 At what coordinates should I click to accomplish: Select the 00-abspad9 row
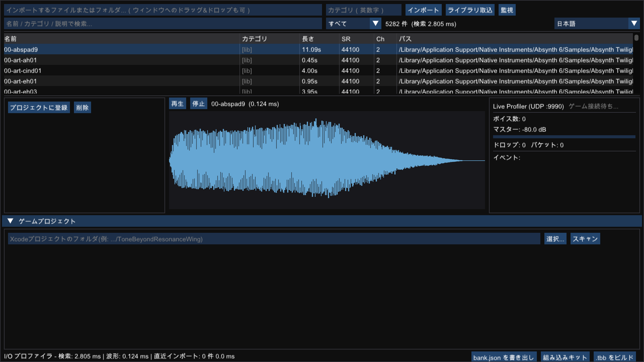(x=318, y=50)
